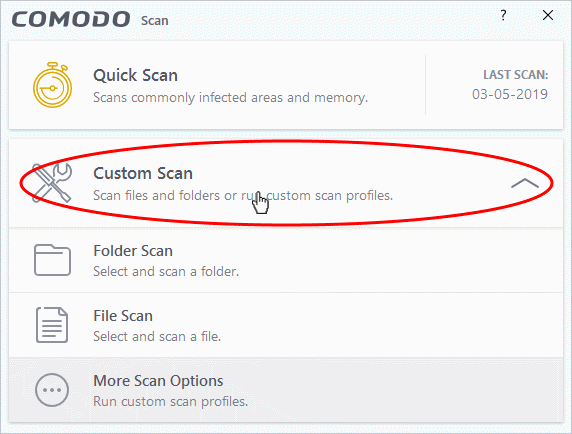This screenshot has width=572, height=434.
Task: Select the File Scan option
Action: click(286, 325)
